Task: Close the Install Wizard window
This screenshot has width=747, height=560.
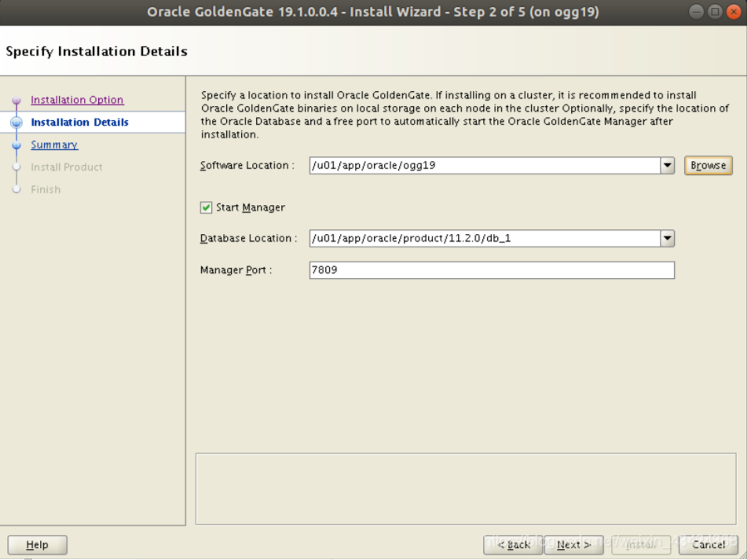Action: pos(734,12)
